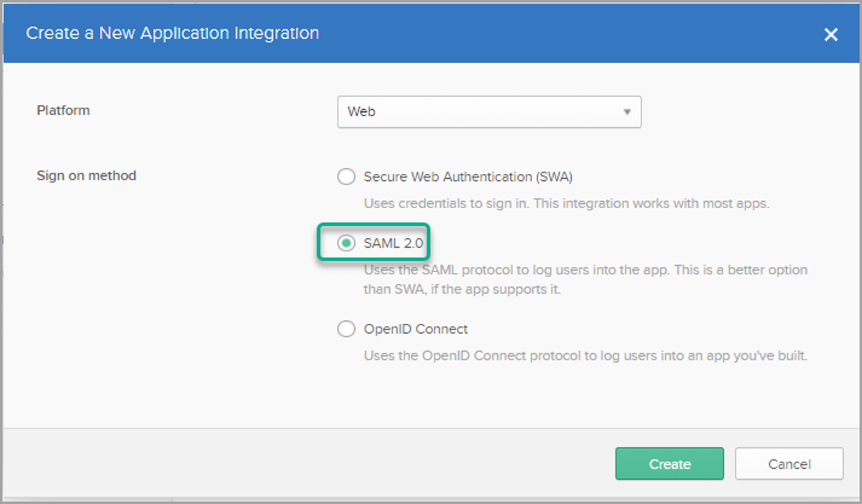Click the dialog title text
The image size is (862, 504).
click(x=172, y=33)
